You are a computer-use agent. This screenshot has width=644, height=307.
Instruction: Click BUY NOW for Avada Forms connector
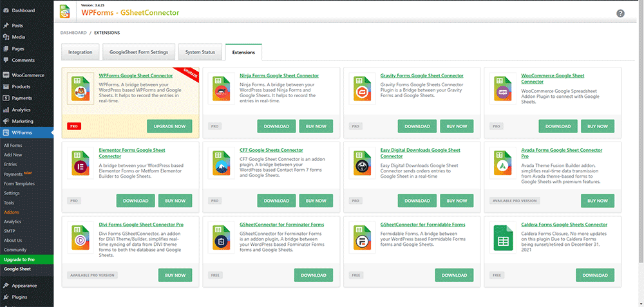pos(598,201)
